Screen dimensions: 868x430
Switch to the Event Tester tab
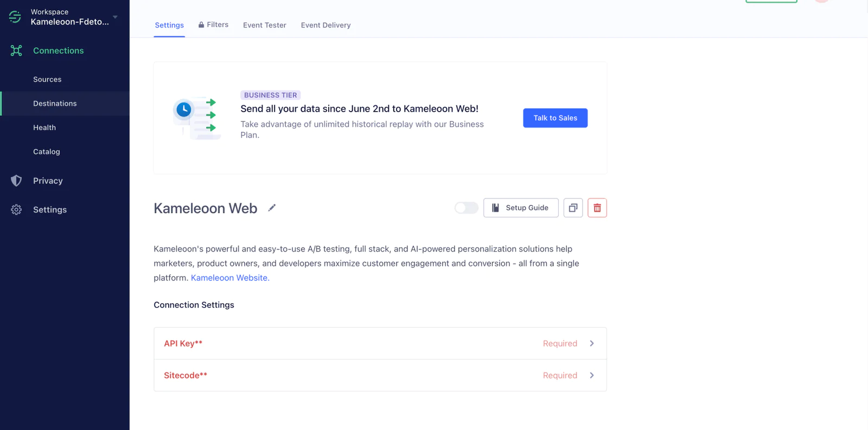[264, 25]
